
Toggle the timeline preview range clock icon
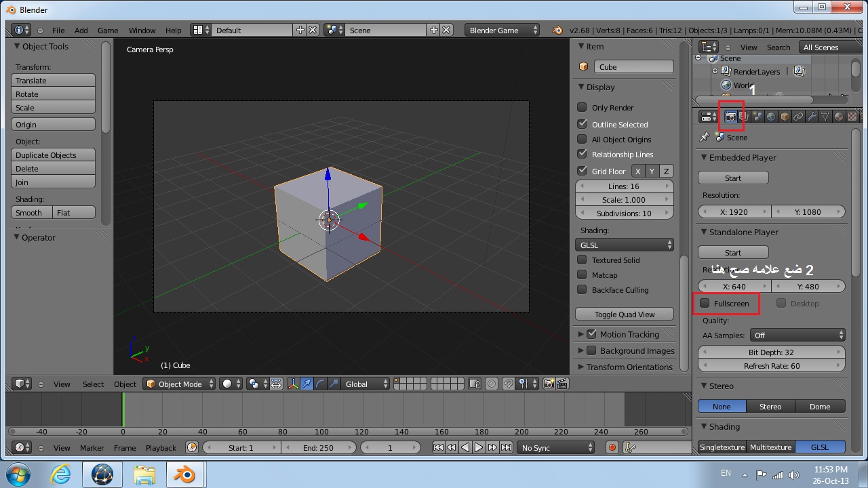point(191,447)
